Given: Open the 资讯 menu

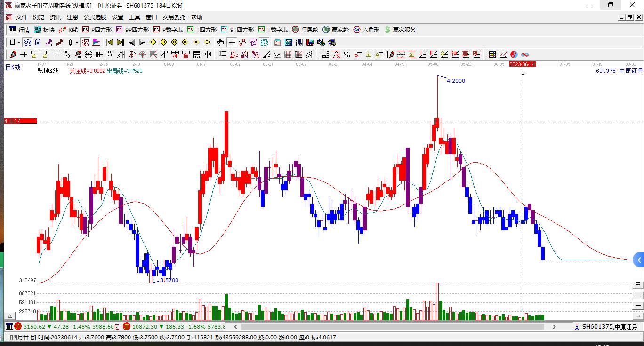Looking at the screenshot, I should point(56,17).
